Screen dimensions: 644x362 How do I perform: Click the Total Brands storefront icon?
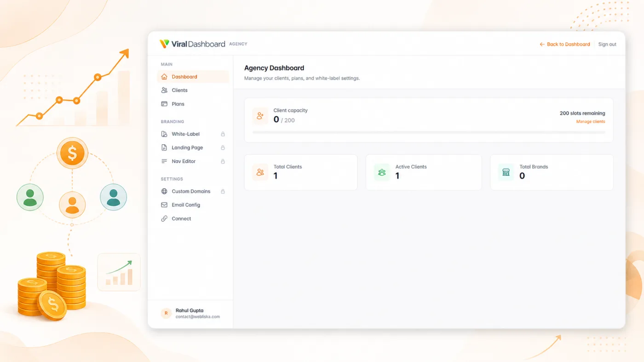(506, 172)
